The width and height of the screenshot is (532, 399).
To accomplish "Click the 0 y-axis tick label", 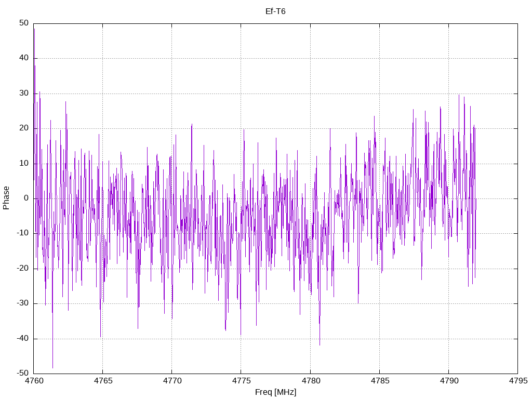I will click(x=26, y=198).
